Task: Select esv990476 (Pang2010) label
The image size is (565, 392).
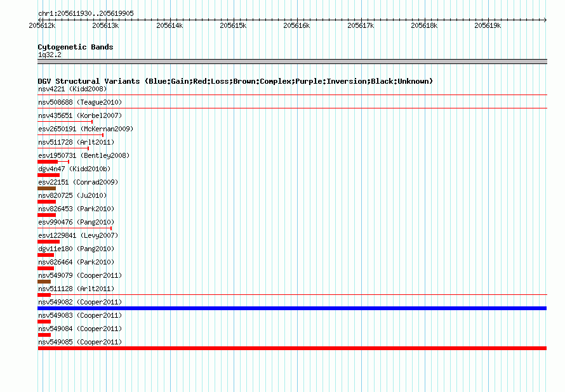Action: point(76,222)
